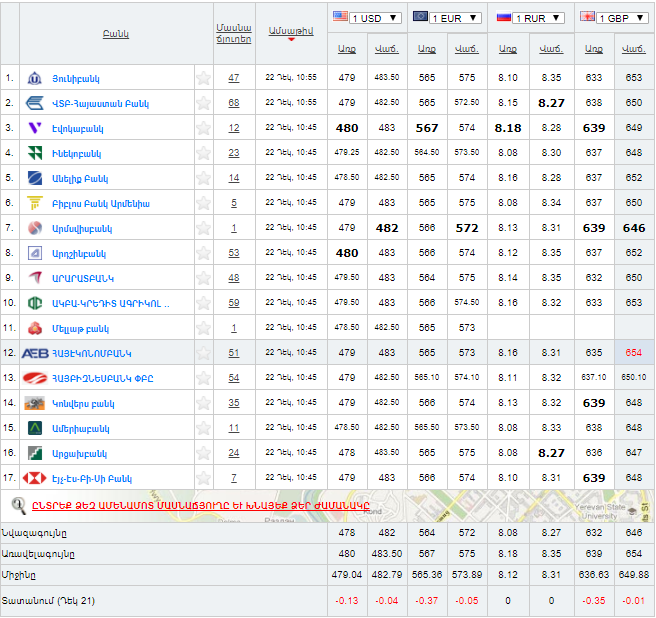The image size is (656, 618).
Task: Sort by EUR Առք column header
Action: tap(427, 49)
